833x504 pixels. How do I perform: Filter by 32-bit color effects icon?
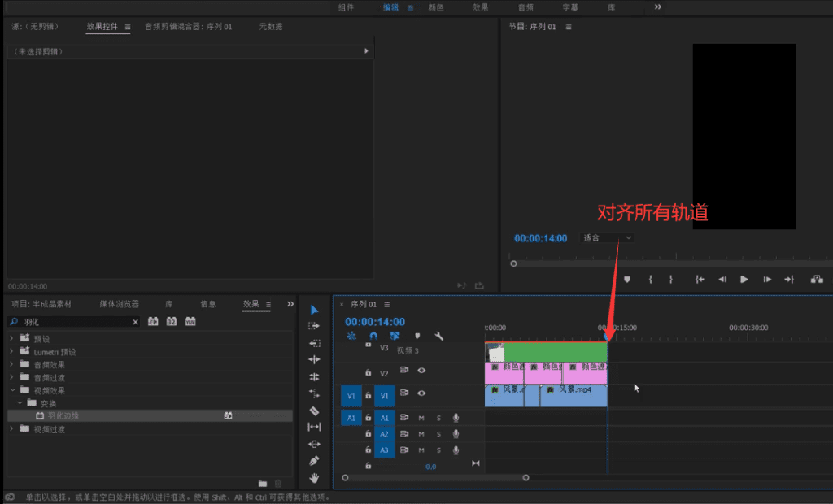point(171,321)
